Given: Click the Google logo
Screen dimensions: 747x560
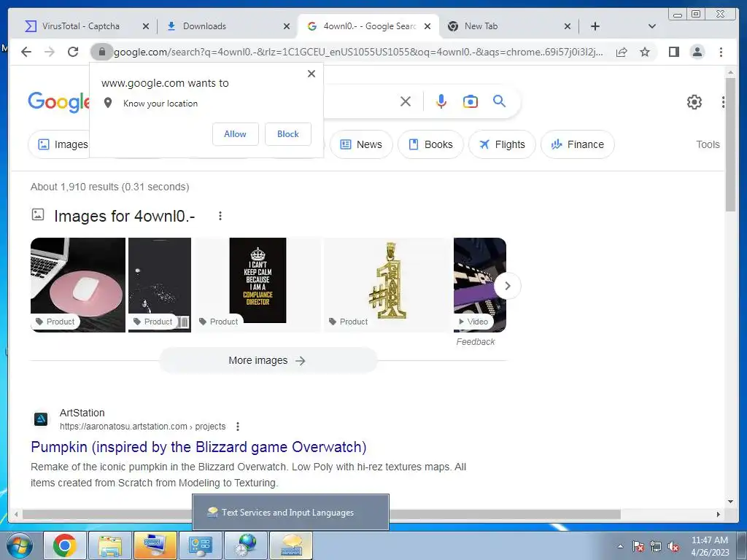Looking at the screenshot, I should click(58, 102).
